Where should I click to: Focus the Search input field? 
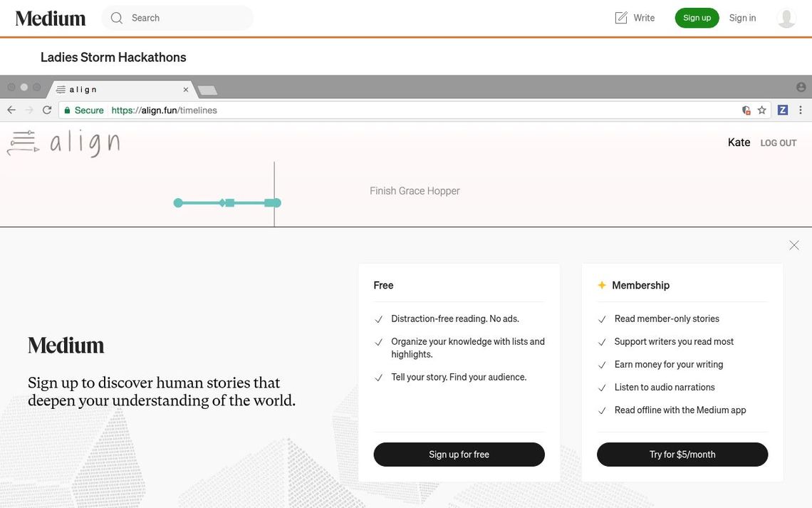tap(177, 18)
